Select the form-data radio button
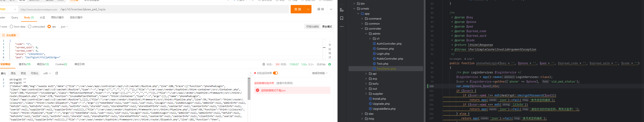 (11, 26)
